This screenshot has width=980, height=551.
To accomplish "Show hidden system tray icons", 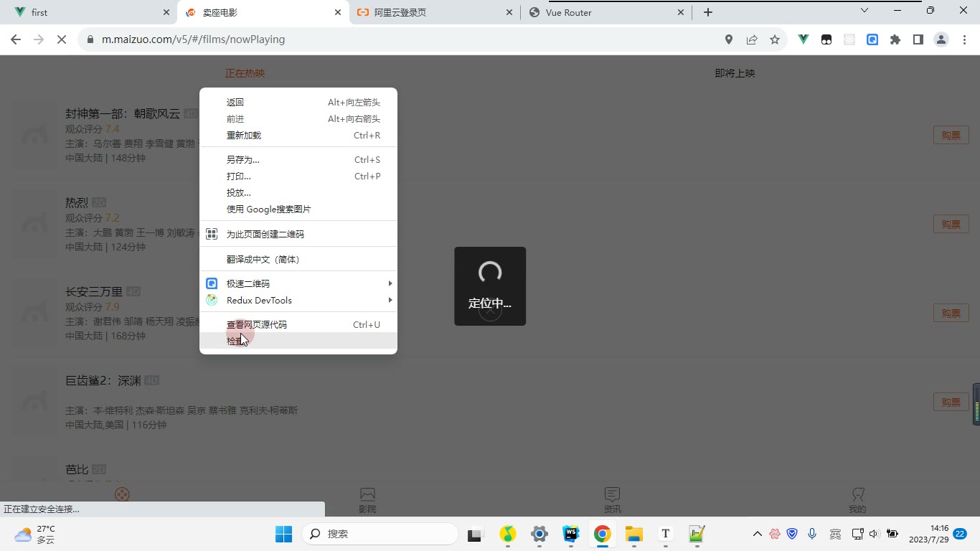I will [757, 534].
